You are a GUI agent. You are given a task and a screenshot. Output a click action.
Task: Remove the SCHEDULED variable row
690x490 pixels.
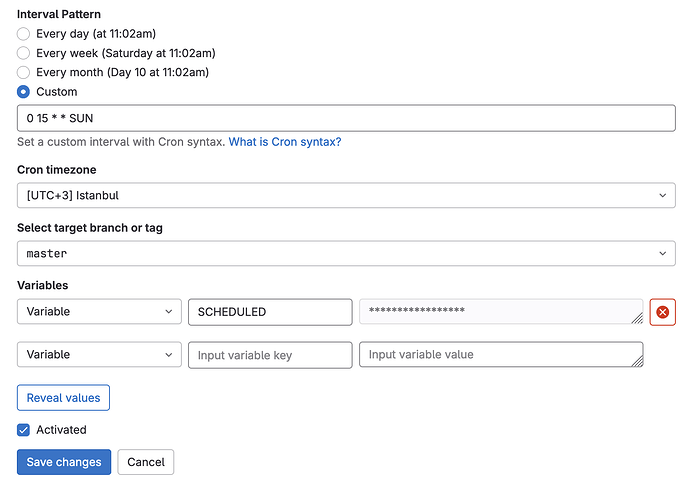tap(662, 312)
